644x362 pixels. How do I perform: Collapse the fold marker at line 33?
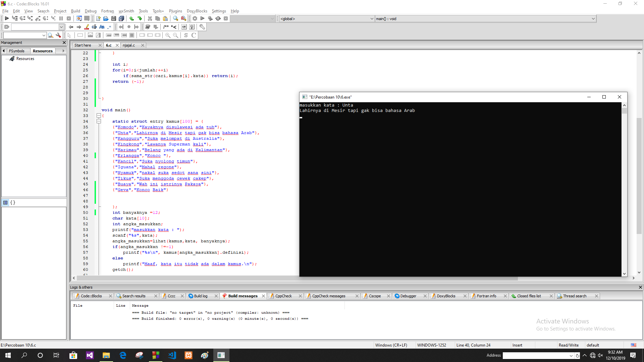99,116
